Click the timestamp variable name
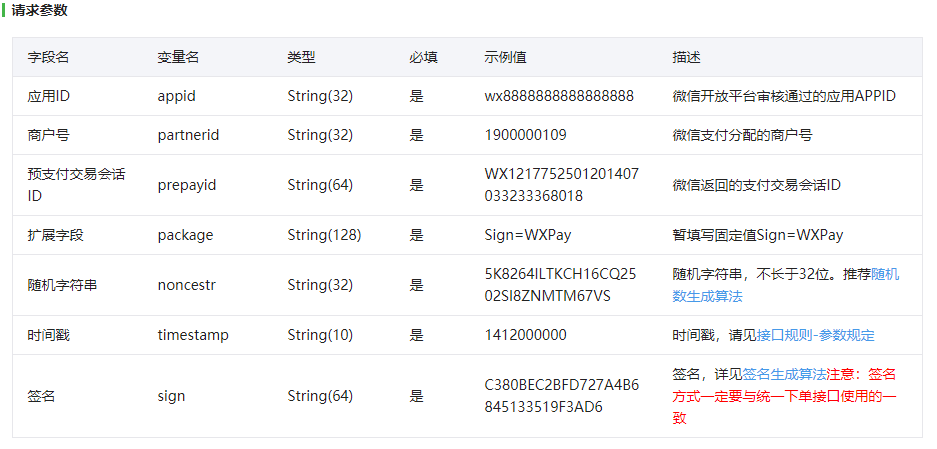Screen dimensions: 937x449 (x=193, y=335)
